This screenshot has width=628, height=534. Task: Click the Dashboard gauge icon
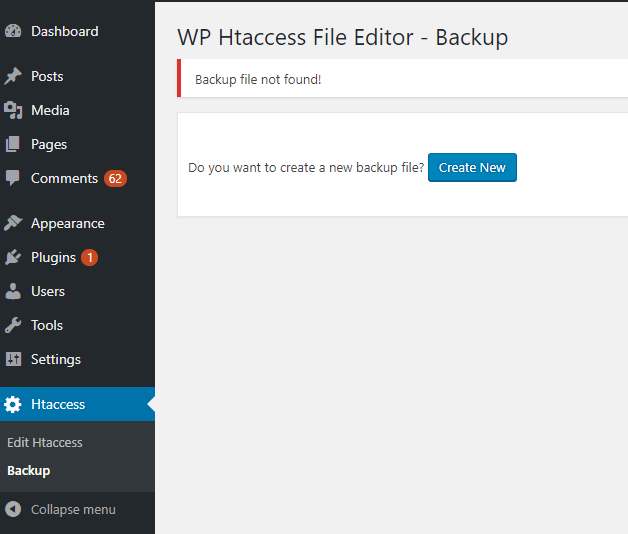pyautogui.click(x=13, y=31)
